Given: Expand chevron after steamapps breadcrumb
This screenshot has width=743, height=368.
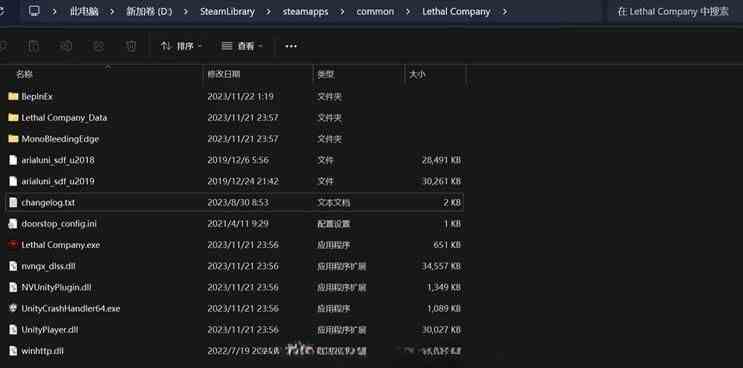Looking at the screenshot, I should pos(342,12).
